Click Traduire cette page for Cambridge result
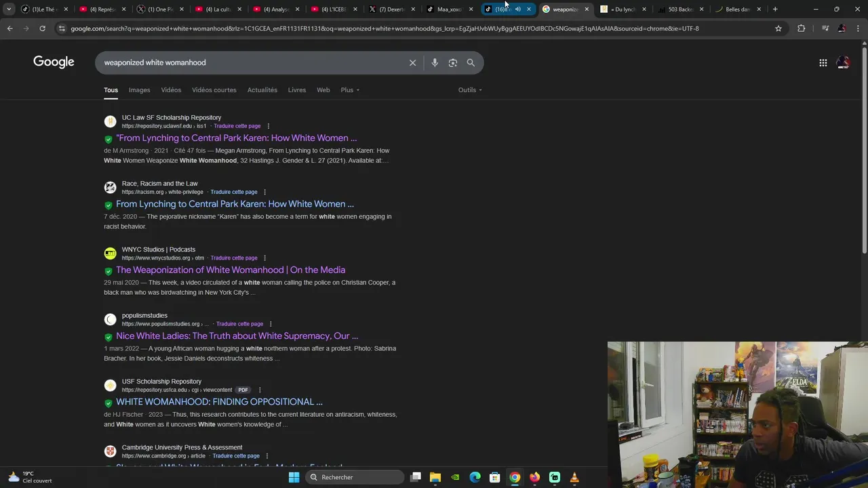This screenshot has height=488, width=868. 236,456
